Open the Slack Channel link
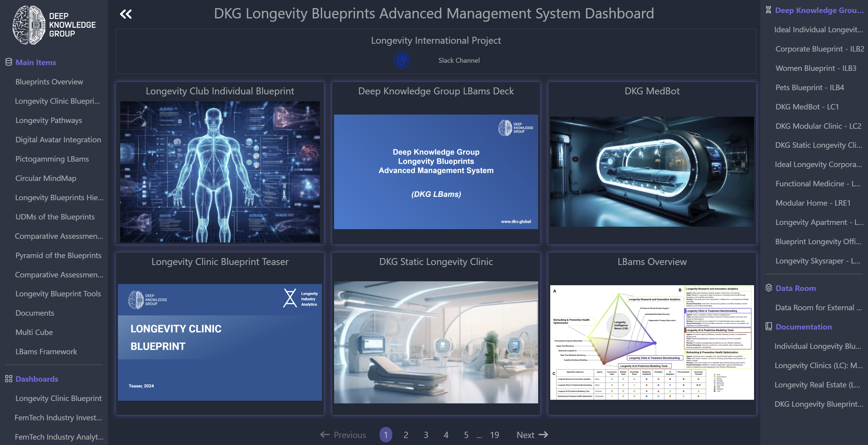868x445 pixels. pyautogui.click(x=459, y=60)
